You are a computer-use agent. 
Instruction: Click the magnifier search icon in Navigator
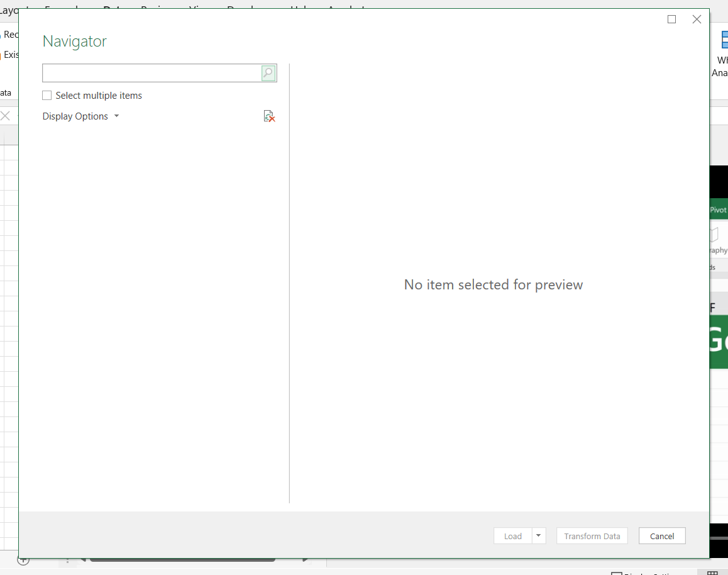[268, 73]
